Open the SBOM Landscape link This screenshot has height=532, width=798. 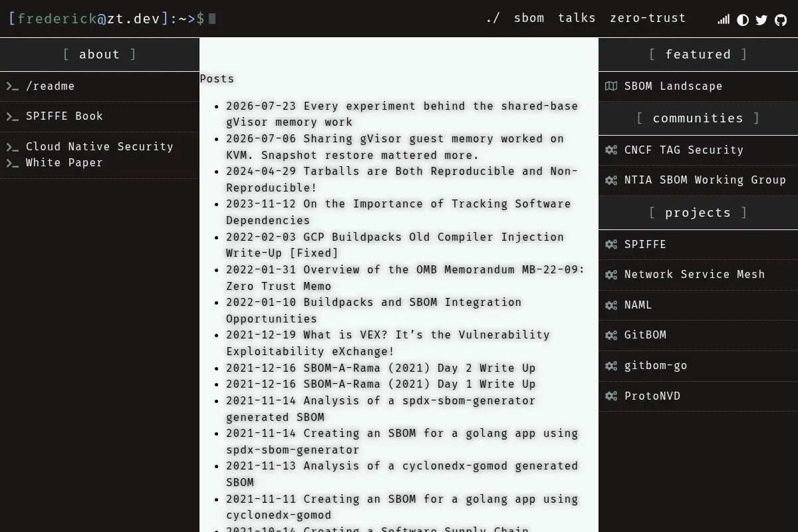pos(673,86)
